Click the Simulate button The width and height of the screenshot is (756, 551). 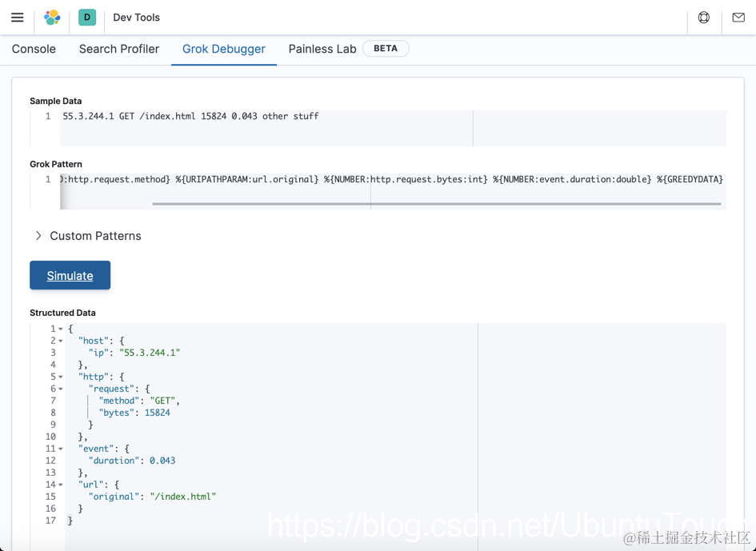70,275
